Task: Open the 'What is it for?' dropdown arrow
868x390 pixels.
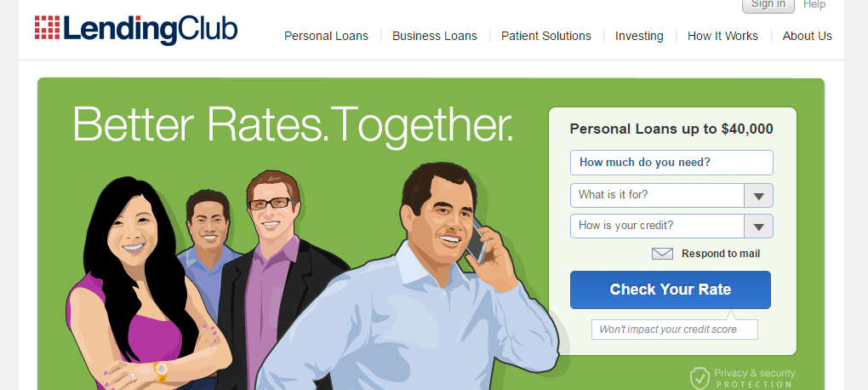Action: click(x=758, y=196)
